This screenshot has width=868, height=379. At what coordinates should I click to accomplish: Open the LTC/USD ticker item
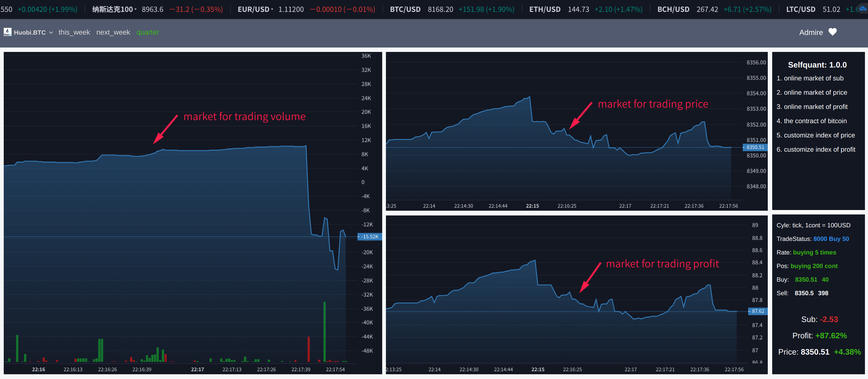[800, 10]
